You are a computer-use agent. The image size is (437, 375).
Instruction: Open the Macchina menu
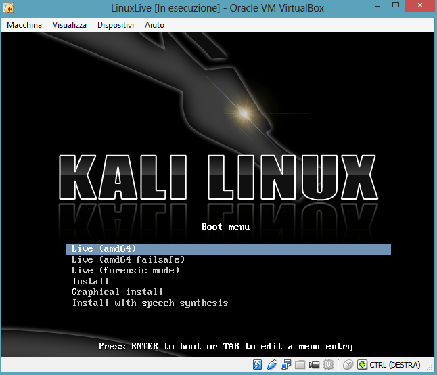point(24,25)
